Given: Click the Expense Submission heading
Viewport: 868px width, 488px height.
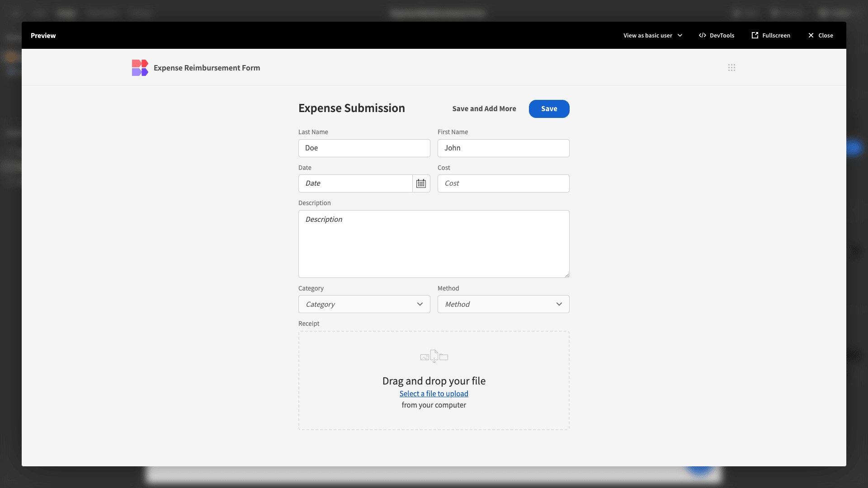Looking at the screenshot, I should (351, 108).
